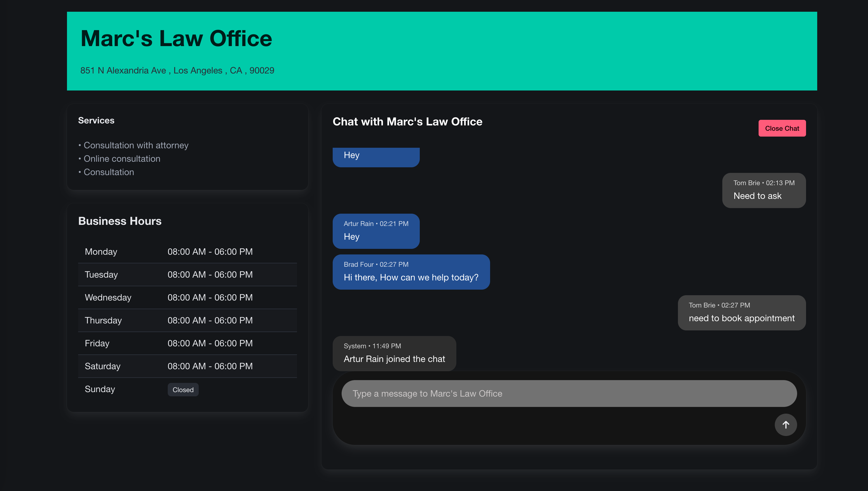Click the send message arrow icon
868x491 pixels.
click(x=785, y=425)
